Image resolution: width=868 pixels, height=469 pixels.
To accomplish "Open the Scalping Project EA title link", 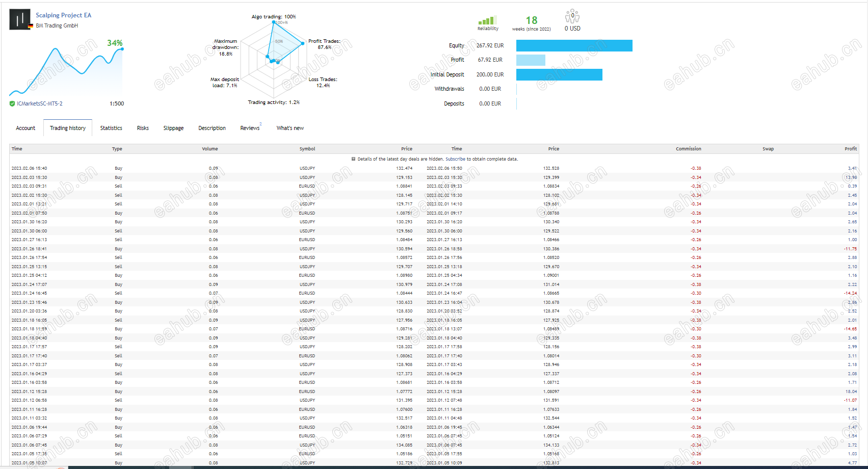I will (x=64, y=15).
